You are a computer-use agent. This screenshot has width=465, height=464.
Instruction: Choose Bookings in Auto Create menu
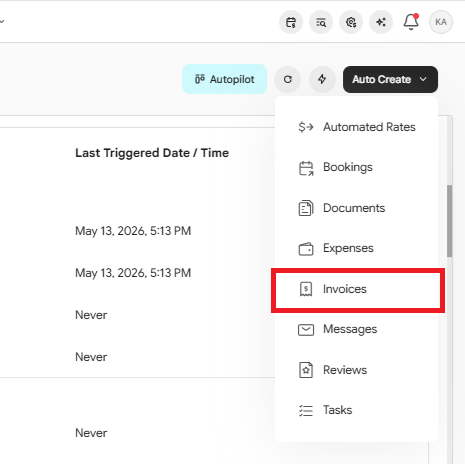pos(356,167)
